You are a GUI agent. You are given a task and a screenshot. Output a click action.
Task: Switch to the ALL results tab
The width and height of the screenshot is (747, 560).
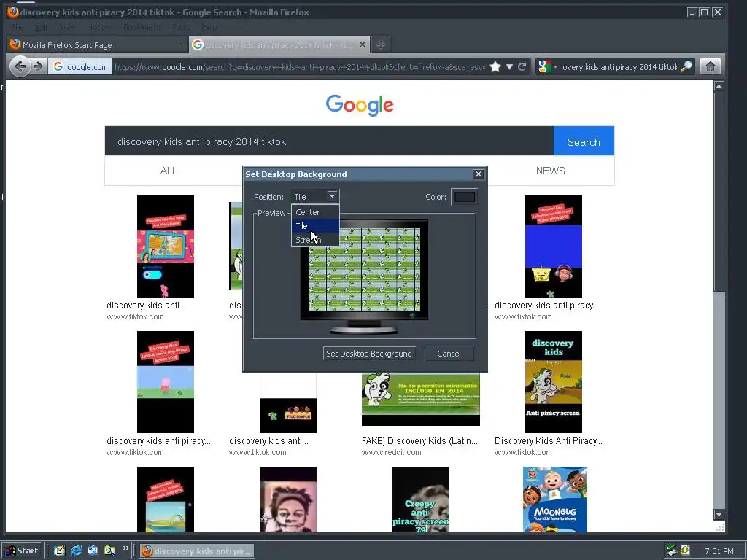click(x=169, y=171)
